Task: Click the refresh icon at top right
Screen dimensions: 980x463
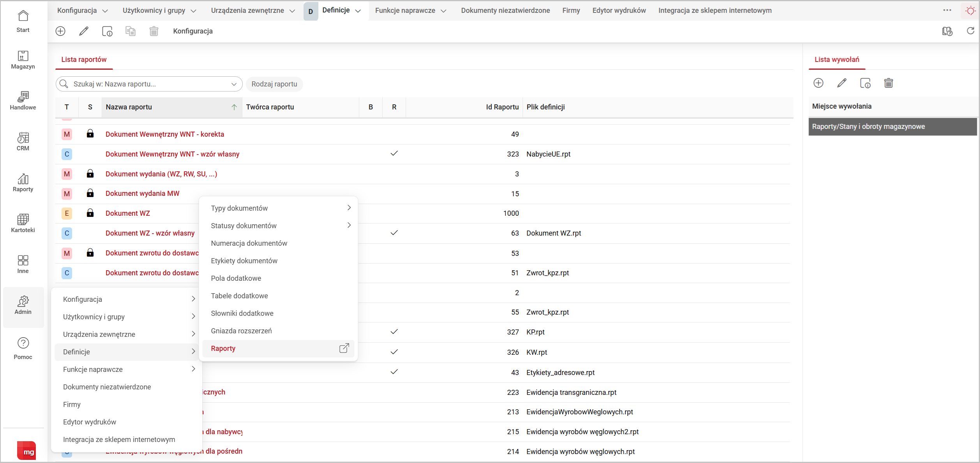Action: click(x=970, y=31)
